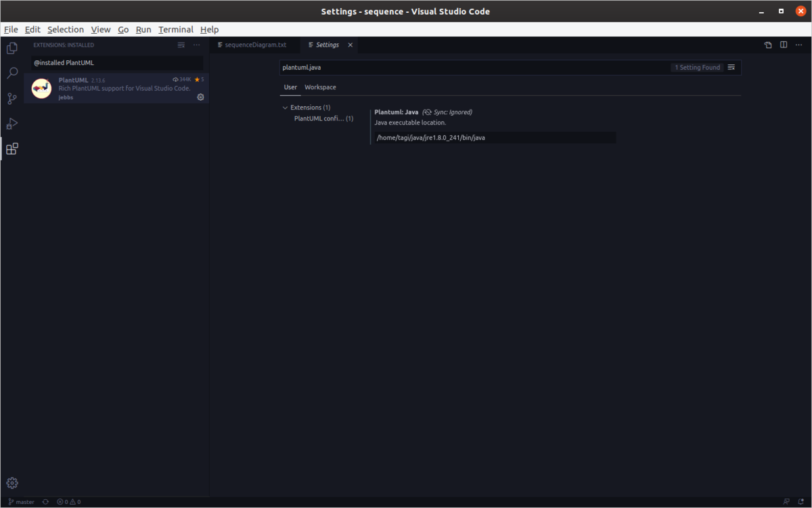Open the Run and Debug view
This screenshot has height=508, width=812.
tap(12, 124)
